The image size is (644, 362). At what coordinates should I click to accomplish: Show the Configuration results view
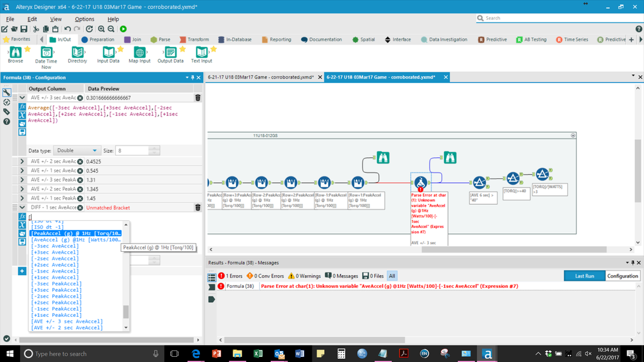pos(622,276)
